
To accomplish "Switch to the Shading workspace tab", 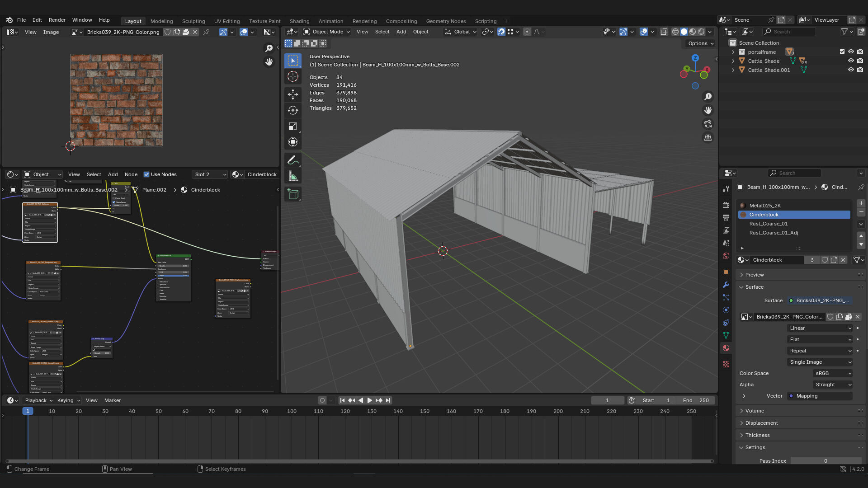I will click(299, 21).
